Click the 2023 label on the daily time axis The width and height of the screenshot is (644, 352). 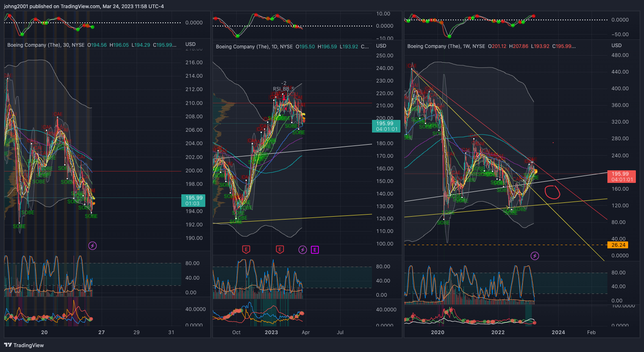(271, 332)
